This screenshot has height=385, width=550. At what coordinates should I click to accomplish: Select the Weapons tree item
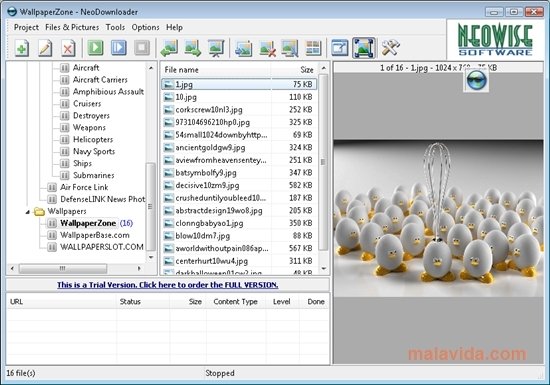[x=89, y=127]
